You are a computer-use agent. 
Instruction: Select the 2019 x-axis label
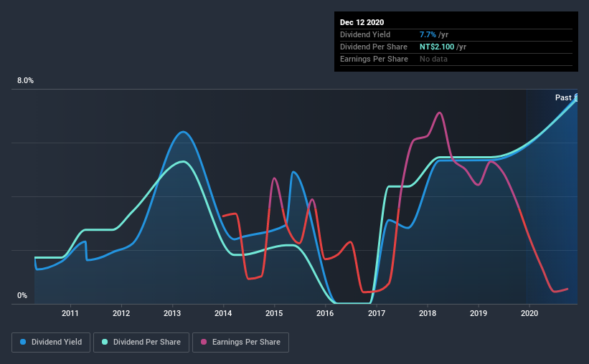pyautogui.click(x=479, y=313)
